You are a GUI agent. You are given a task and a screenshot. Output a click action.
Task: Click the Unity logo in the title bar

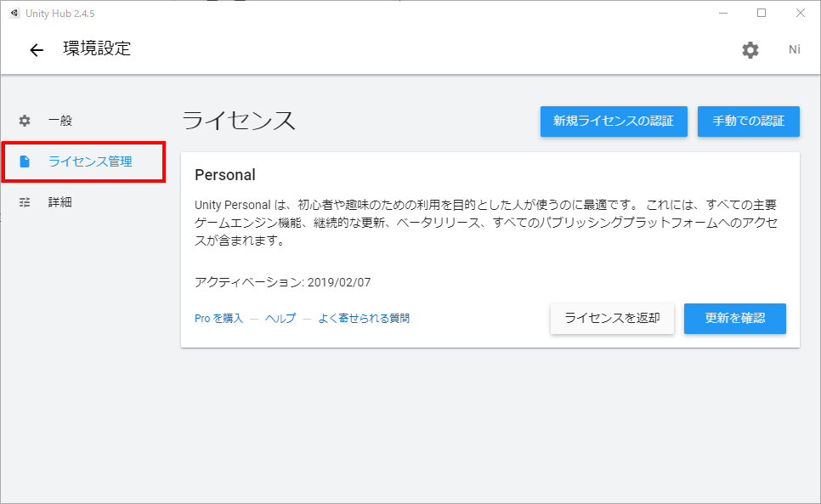pyautogui.click(x=14, y=13)
